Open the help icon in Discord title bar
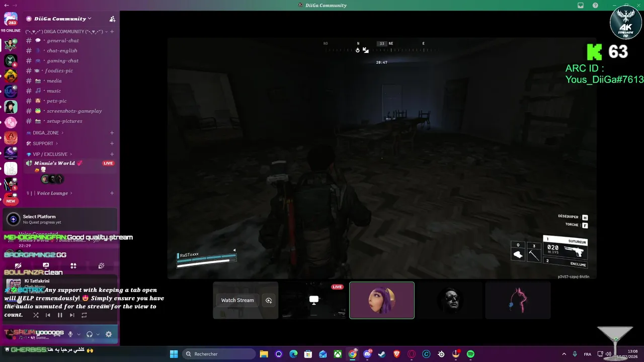The height and width of the screenshot is (362, 644). [x=596, y=5]
